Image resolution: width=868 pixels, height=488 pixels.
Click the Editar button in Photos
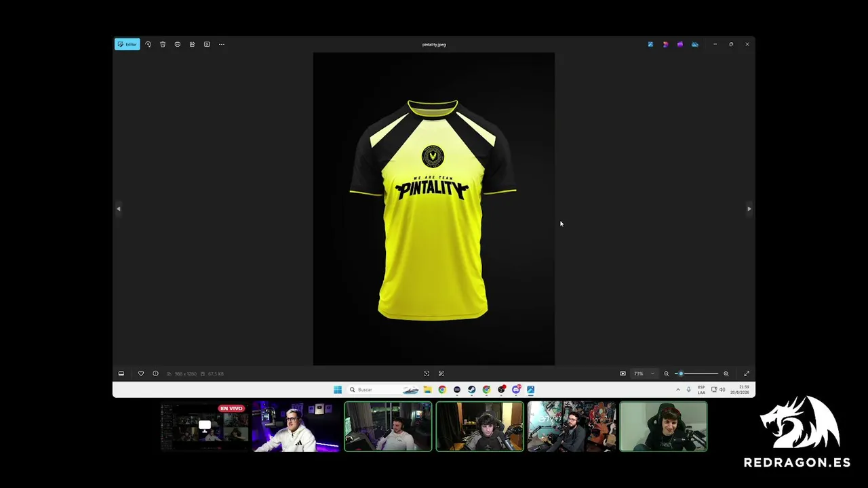[127, 45]
